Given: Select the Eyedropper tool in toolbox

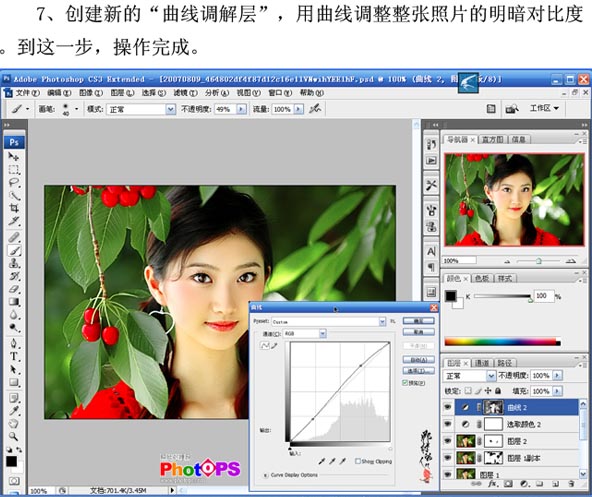Looking at the screenshot, I should [14, 411].
